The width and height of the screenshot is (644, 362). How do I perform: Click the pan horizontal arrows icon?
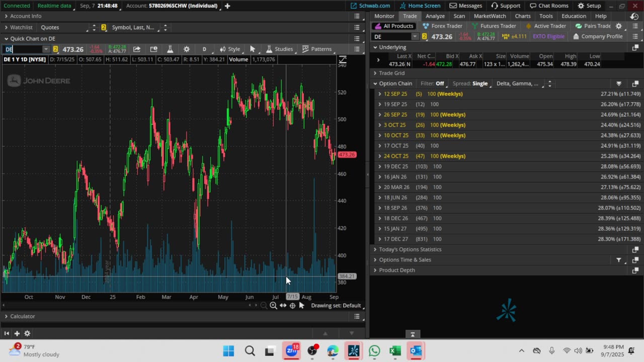coord(283,306)
